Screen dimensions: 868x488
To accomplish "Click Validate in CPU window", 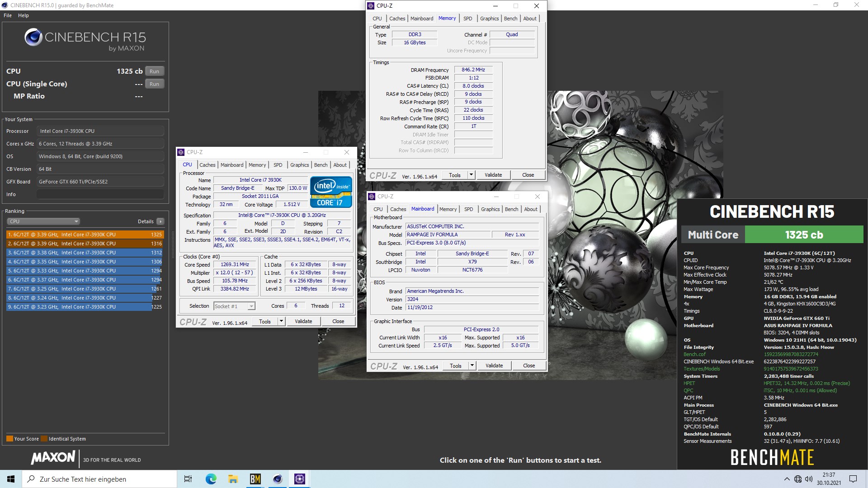I will click(303, 321).
